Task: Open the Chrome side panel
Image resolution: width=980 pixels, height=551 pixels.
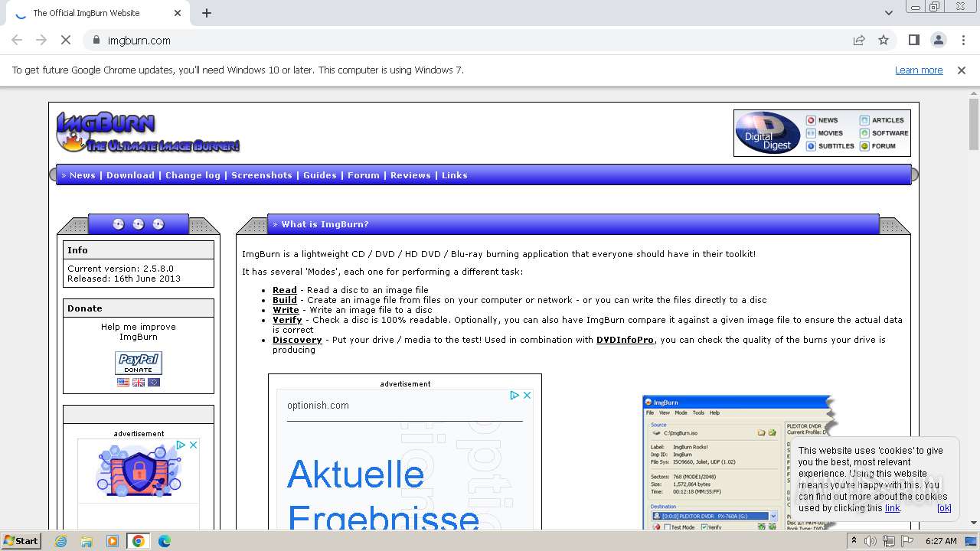Action: coord(913,41)
